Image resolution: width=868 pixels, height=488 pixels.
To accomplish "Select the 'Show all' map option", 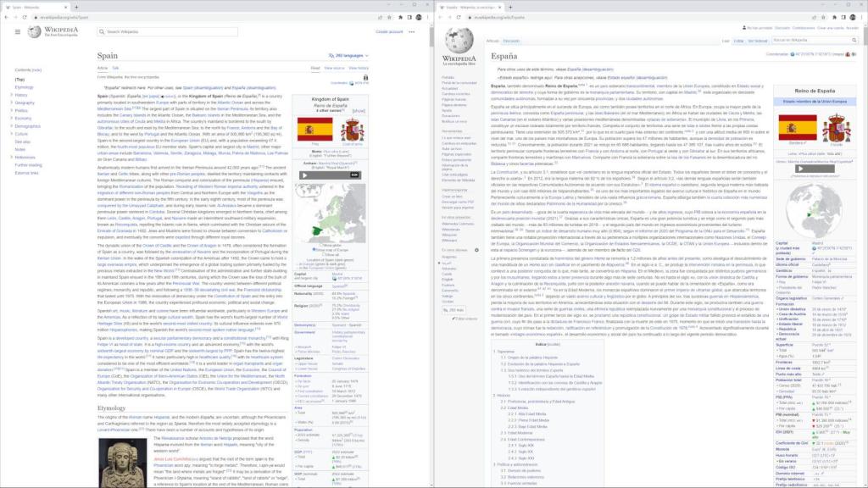I will [324, 254].
